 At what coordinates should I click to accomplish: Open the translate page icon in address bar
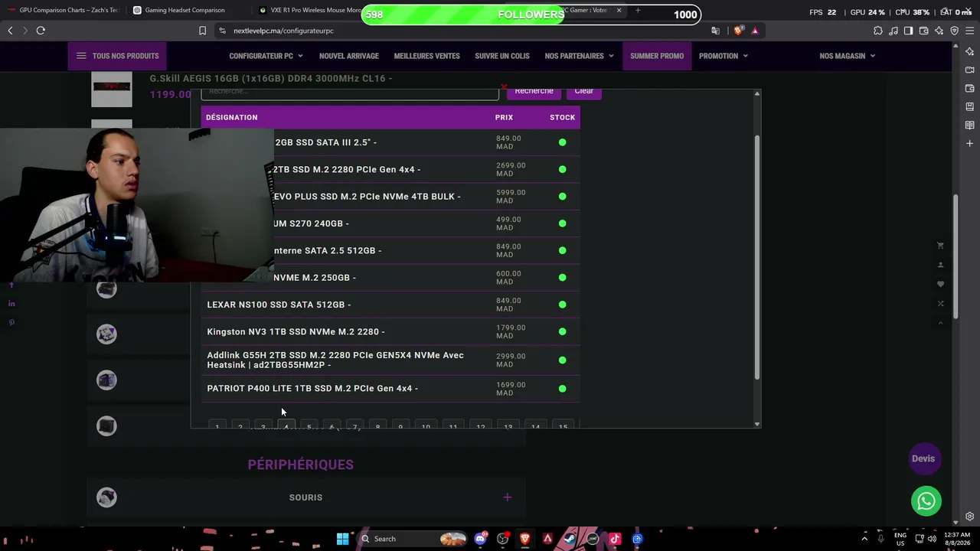tap(715, 31)
